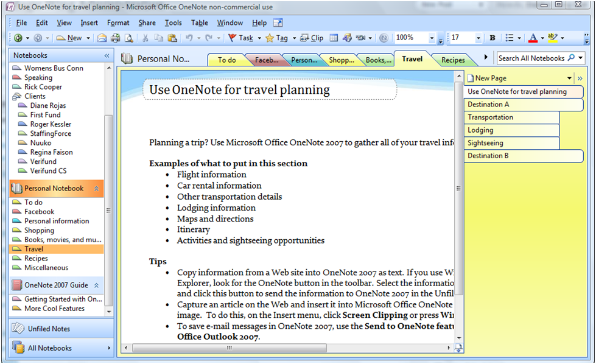Screen dimensions: 596x364
Task: Open the Sightseeing subpage tab
Action: coord(511,143)
